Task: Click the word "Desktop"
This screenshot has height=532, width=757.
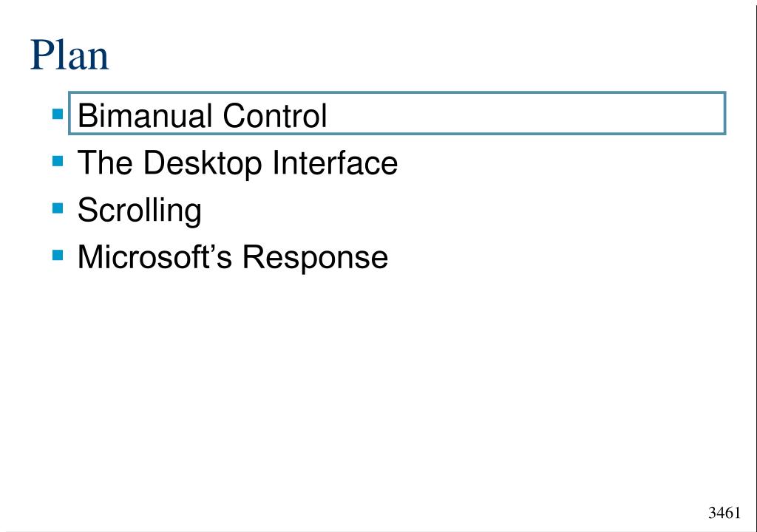Action: 203,164
